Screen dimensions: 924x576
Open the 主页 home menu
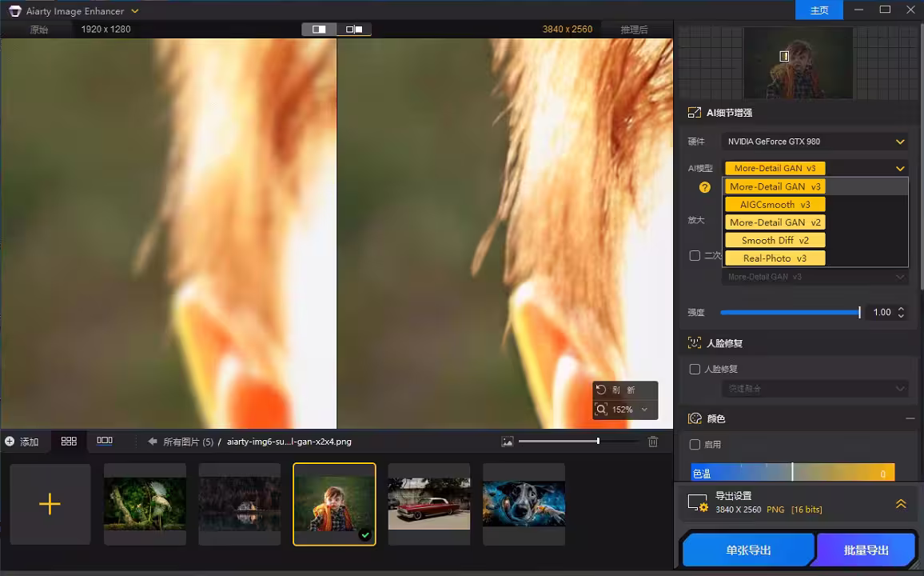(x=818, y=10)
